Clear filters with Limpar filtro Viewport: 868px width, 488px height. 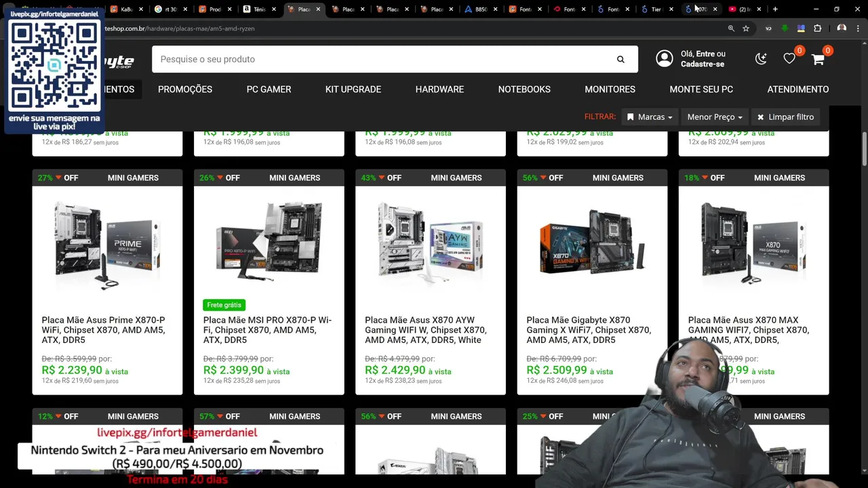click(x=786, y=117)
